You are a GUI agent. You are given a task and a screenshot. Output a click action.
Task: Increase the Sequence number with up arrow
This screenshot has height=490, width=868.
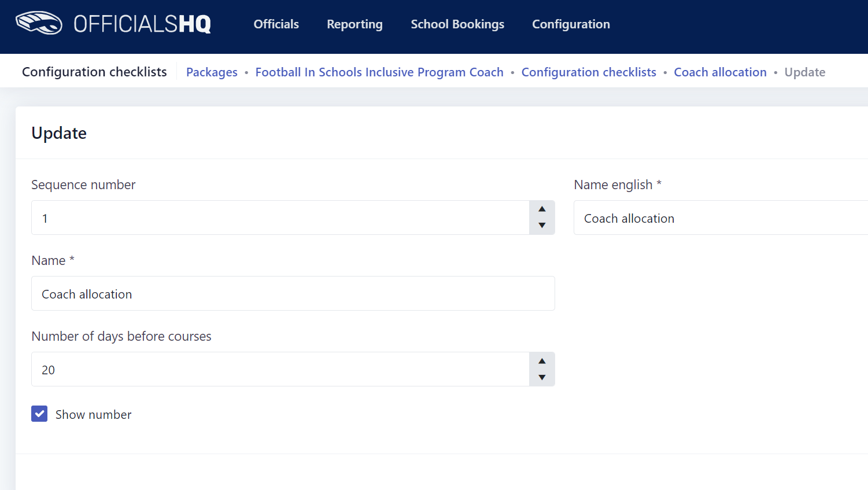(542, 209)
